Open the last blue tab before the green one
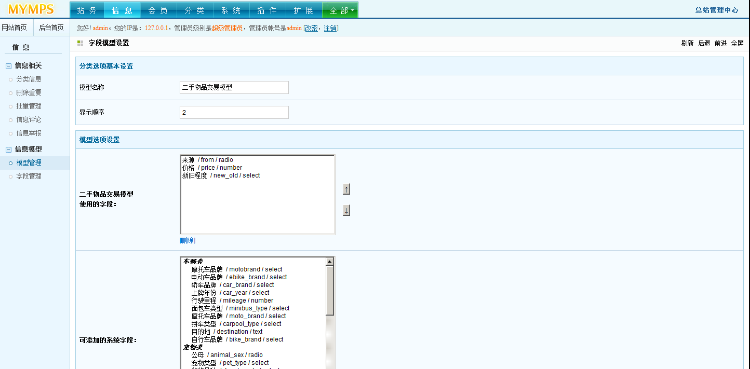The width and height of the screenshot is (750, 369). click(304, 10)
